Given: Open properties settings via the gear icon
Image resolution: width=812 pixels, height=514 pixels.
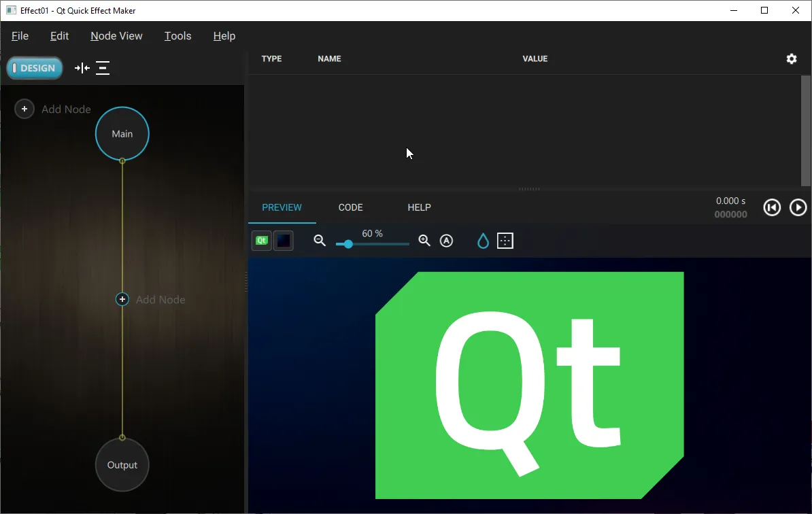Looking at the screenshot, I should (791, 59).
